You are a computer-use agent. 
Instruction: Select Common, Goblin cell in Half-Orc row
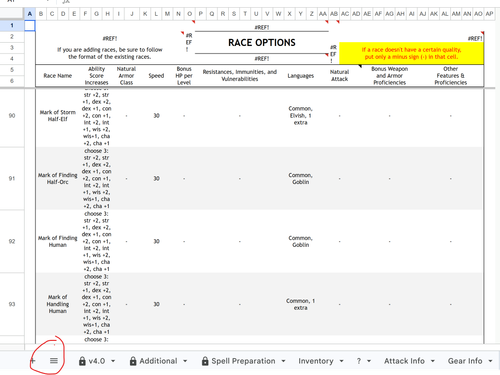click(x=301, y=178)
